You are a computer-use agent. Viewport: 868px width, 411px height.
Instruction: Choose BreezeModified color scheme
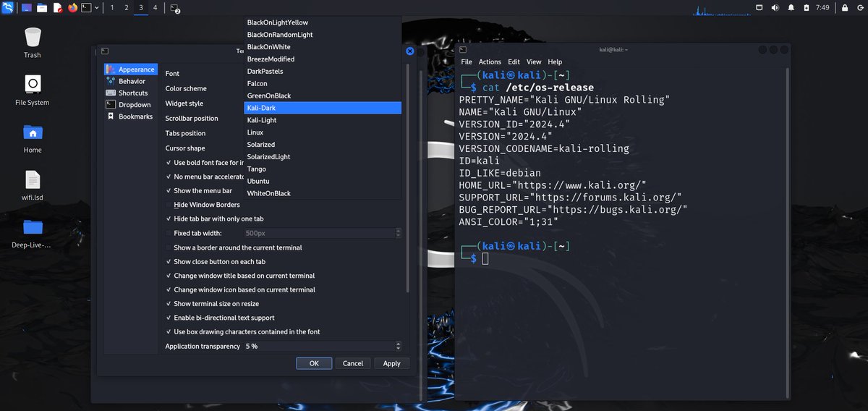323,59
